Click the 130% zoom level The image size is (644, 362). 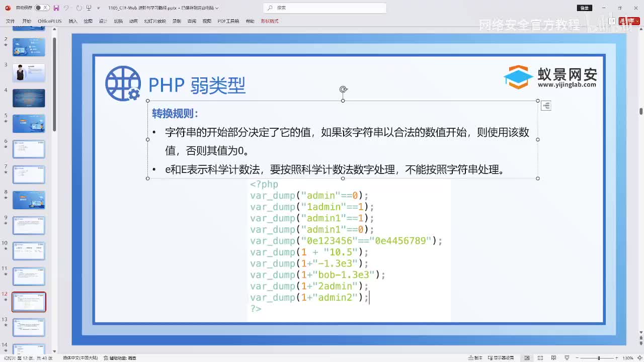pos(628,358)
